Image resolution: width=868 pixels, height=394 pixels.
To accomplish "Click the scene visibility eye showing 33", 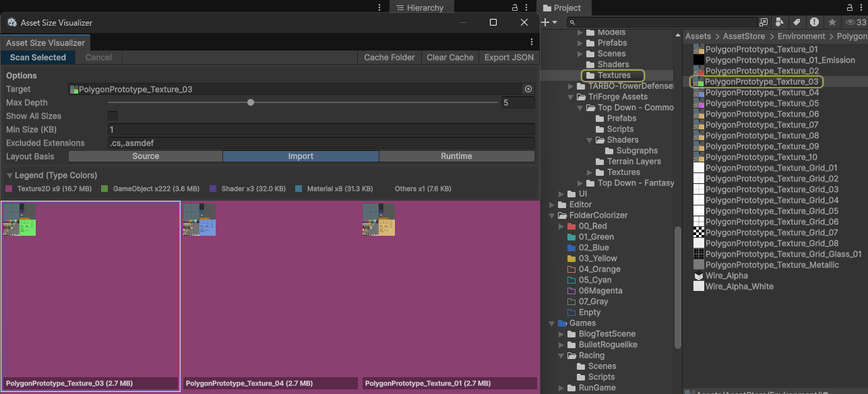I will pyautogui.click(x=850, y=22).
